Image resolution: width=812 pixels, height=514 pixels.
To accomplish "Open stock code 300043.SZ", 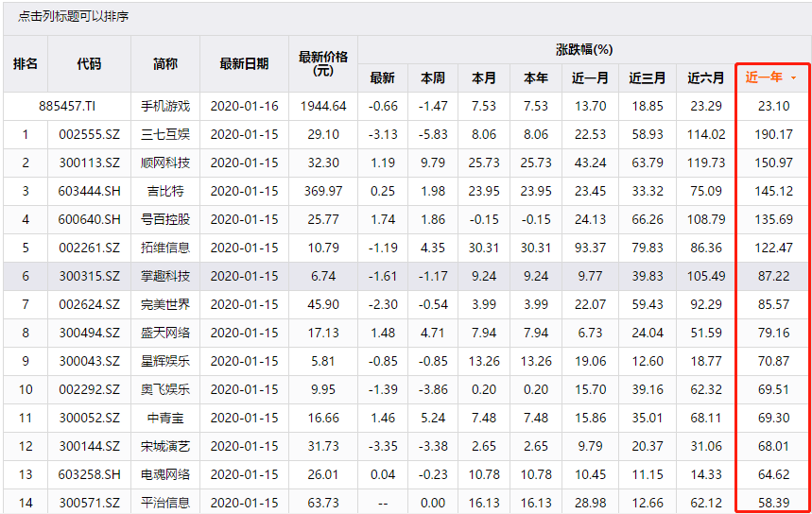I will click(x=89, y=361).
